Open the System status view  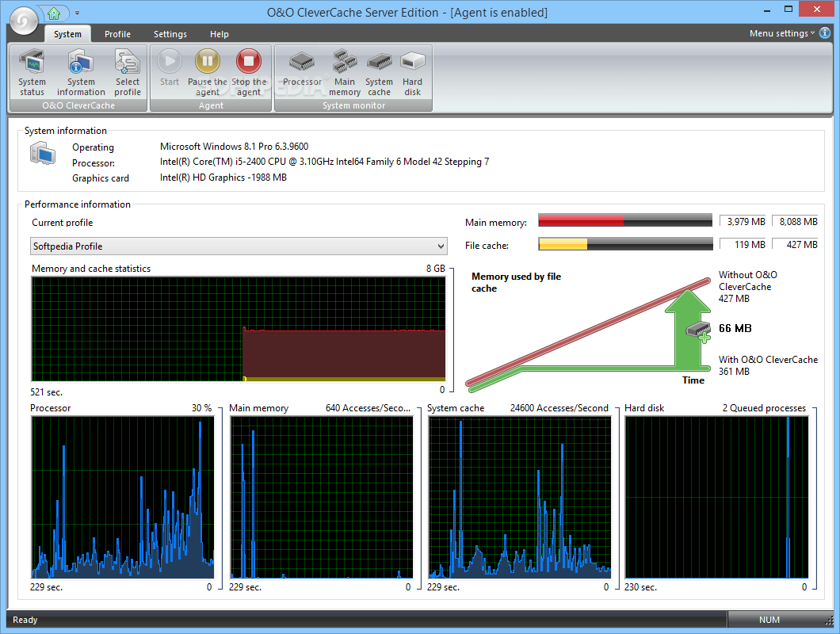point(32,72)
